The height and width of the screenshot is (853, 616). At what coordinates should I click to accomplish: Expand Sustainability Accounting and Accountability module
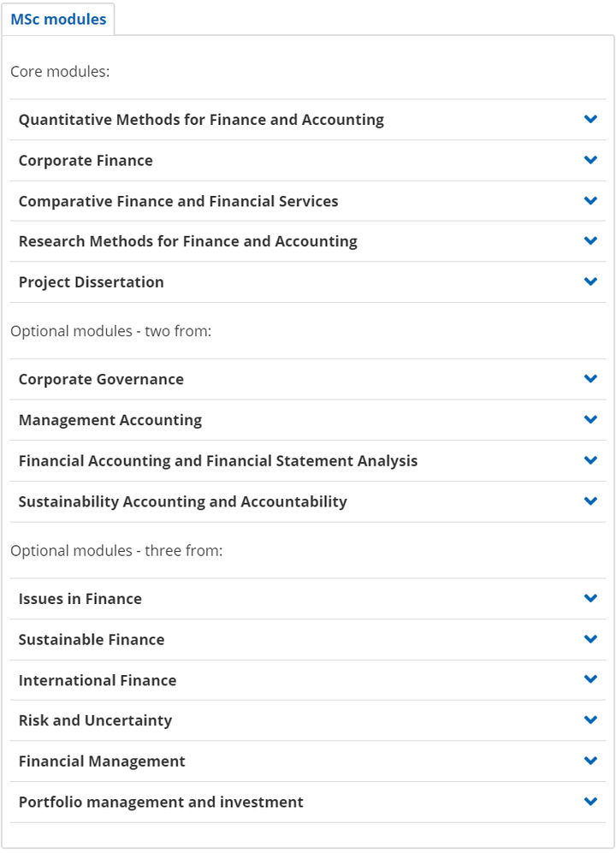coord(308,501)
